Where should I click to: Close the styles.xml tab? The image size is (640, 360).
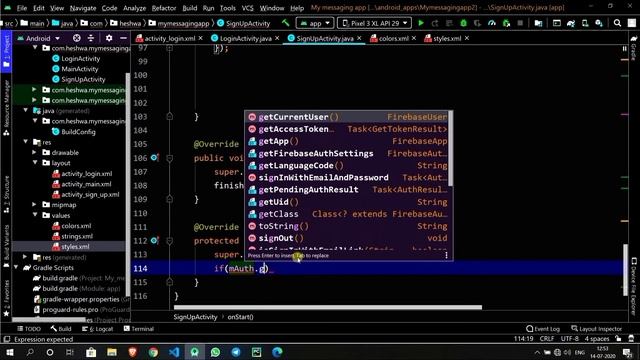coord(467,38)
